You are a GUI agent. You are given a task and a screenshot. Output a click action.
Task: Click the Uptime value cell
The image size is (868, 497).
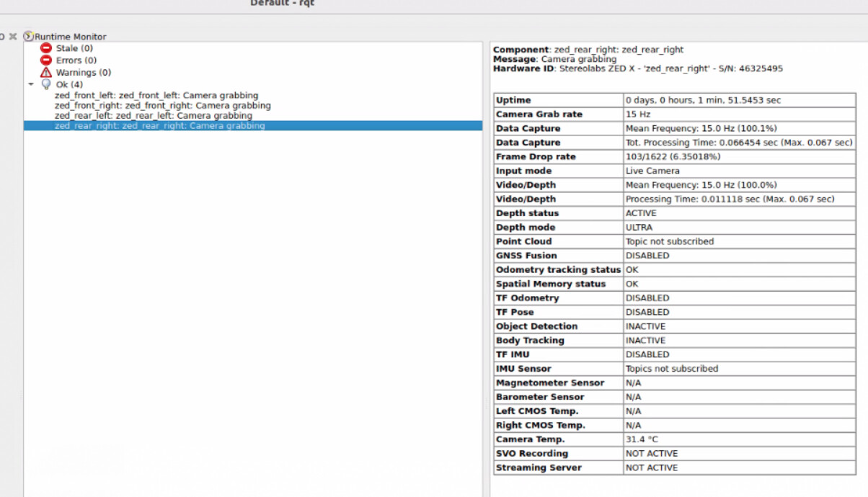[703, 100]
